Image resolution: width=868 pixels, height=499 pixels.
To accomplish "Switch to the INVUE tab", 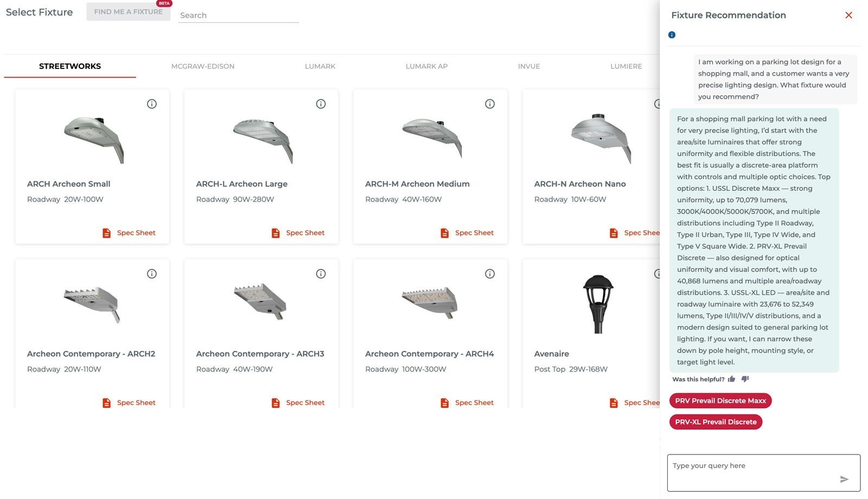I will (529, 66).
